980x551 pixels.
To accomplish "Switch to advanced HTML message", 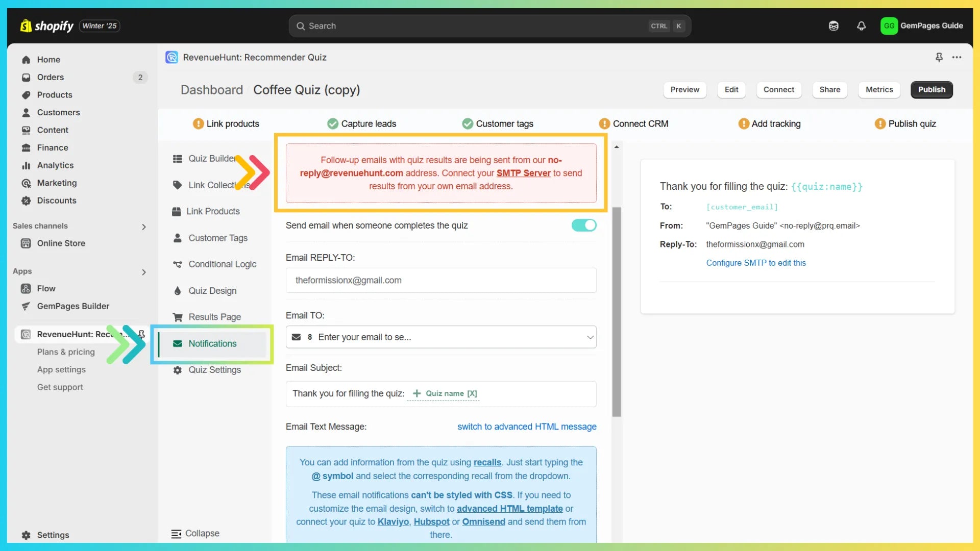I will pos(527,427).
